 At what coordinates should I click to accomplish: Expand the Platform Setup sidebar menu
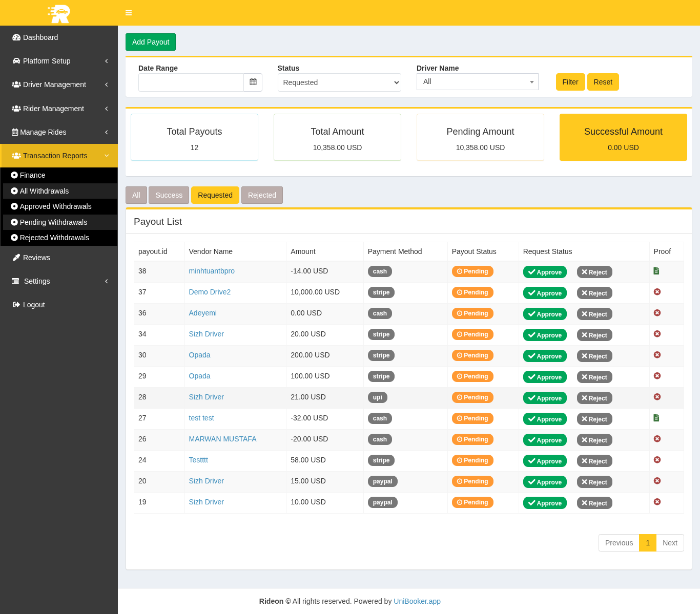pos(59,61)
